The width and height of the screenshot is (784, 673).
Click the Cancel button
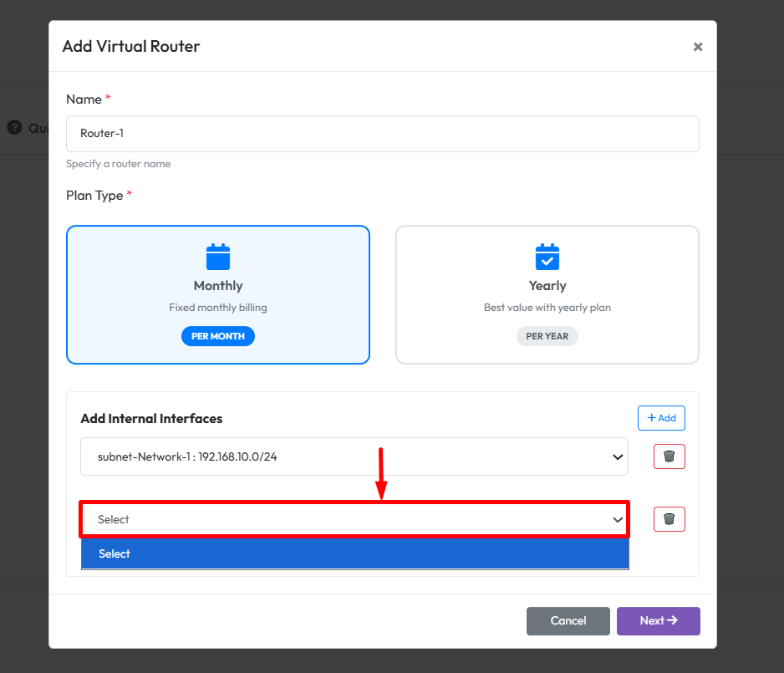(x=568, y=620)
